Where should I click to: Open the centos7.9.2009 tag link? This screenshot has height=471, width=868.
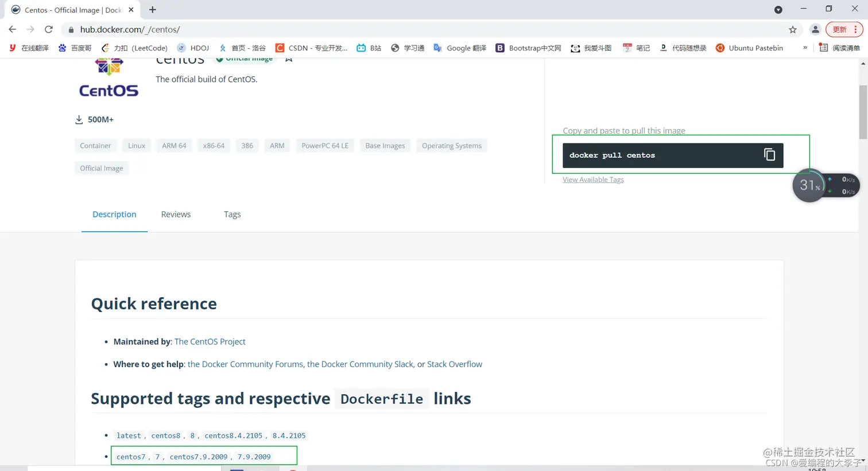pos(199,457)
